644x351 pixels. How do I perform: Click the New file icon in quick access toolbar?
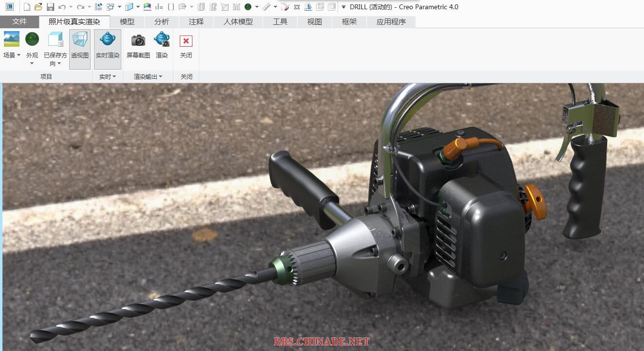click(x=27, y=7)
